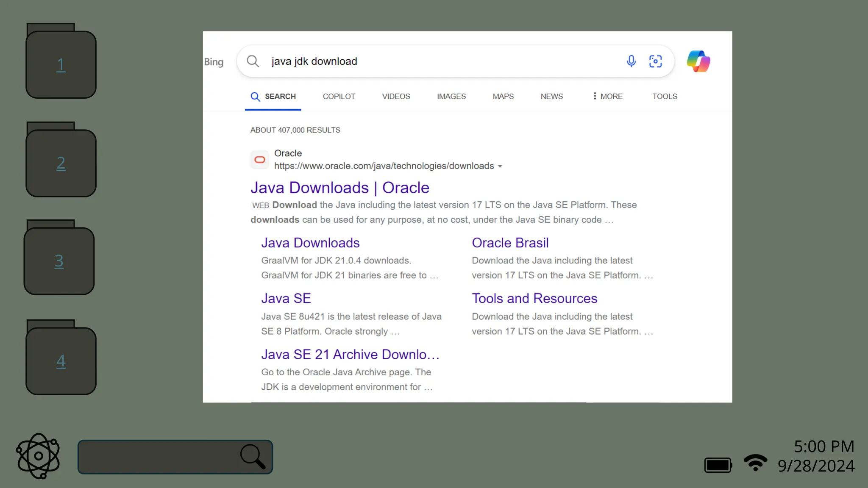Switch to the IMAGES tab
Image resolution: width=868 pixels, height=488 pixels.
coord(451,97)
